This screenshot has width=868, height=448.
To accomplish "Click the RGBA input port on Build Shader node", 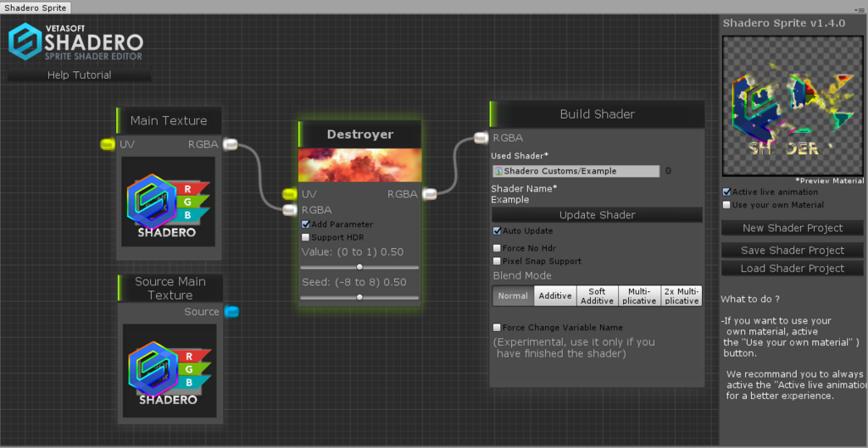I will [x=481, y=138].
